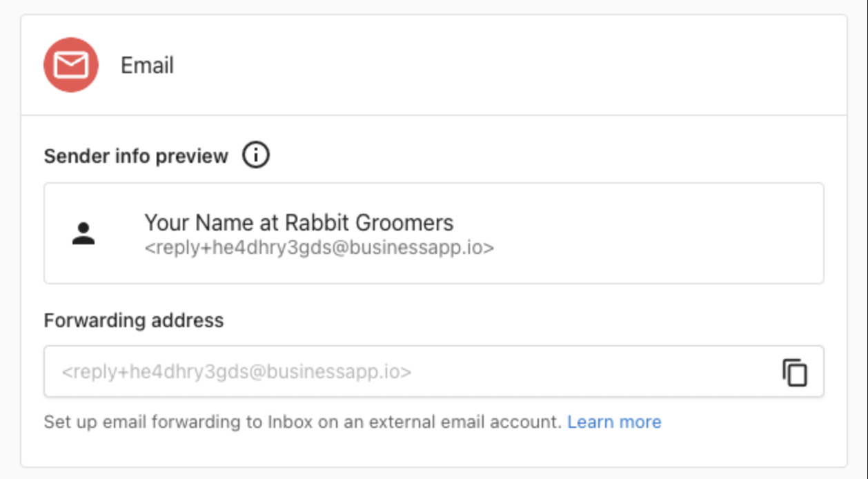Screen dimensions: 868x479
Task: Click the red Email envelope icon
Action: coord(70,66)
